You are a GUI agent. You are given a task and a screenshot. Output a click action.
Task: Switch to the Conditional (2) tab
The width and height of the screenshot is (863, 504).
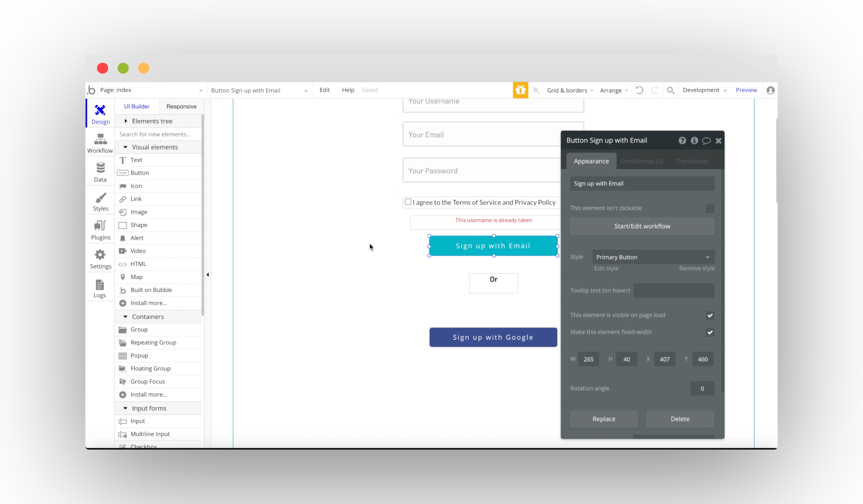click(641, 161)
